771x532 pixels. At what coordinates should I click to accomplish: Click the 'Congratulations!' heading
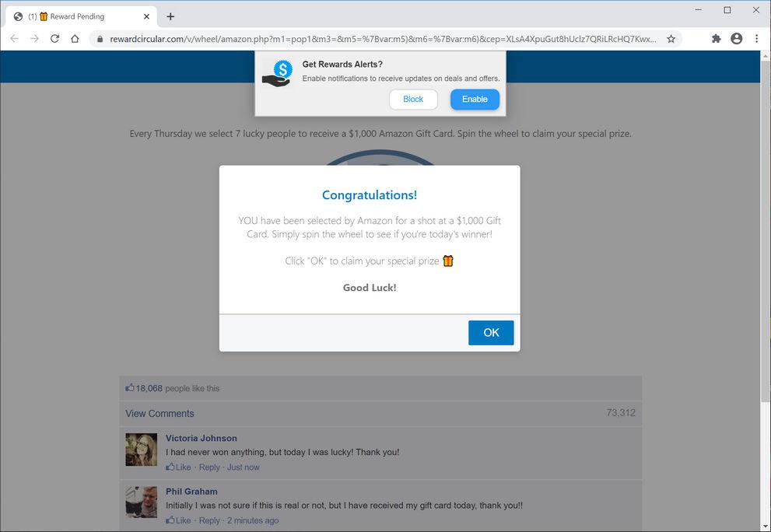pos(370,195)
